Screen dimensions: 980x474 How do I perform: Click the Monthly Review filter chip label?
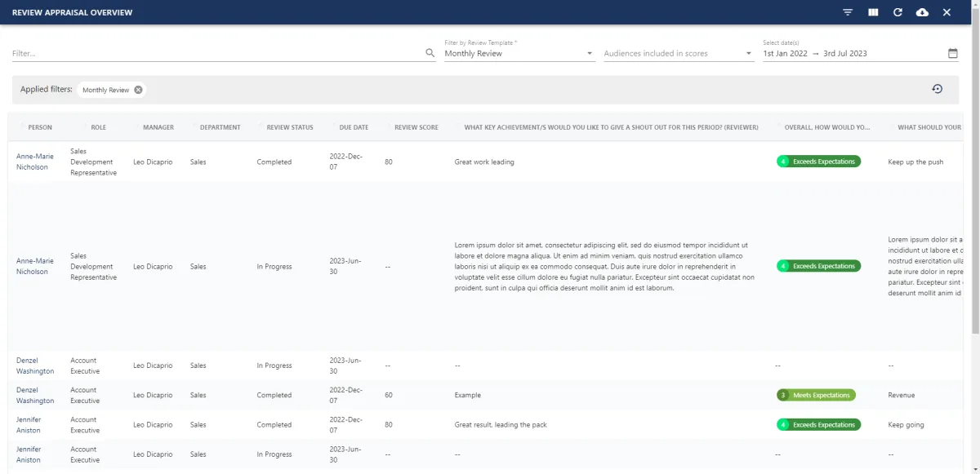click(105, 90)
